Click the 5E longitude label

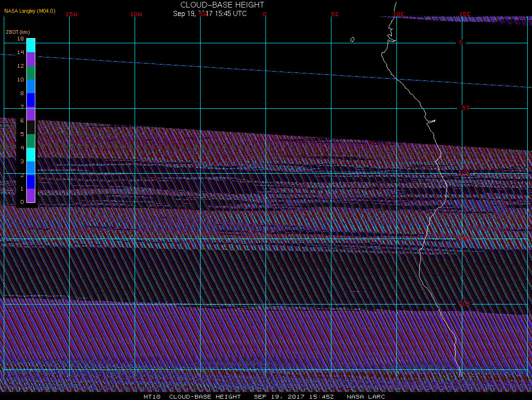(x=335, y=14)
